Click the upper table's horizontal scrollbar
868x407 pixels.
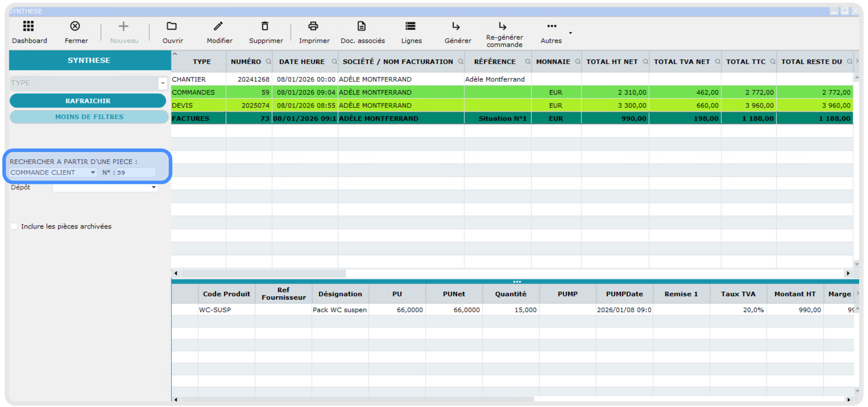tap(263, 274)
